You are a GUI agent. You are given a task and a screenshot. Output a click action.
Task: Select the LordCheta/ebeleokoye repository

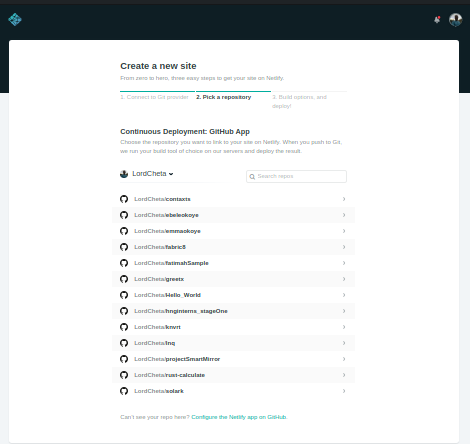point(233,215)
